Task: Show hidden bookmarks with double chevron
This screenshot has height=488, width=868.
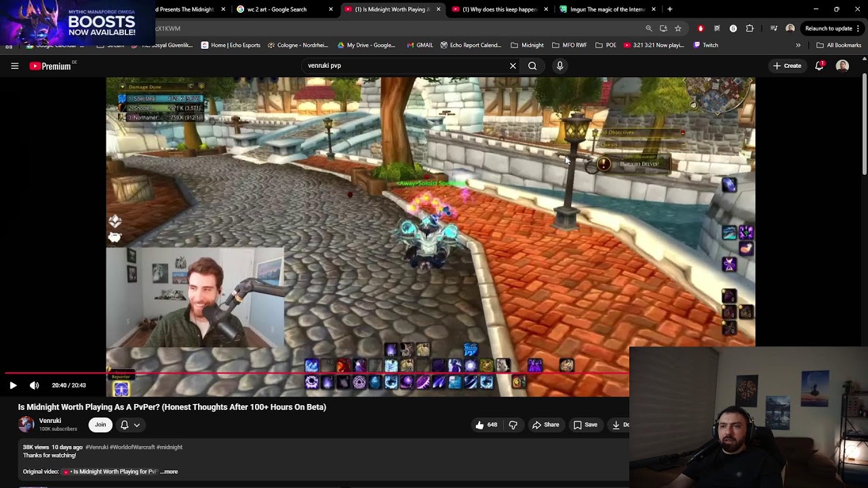Action: click(x=798, y=45)
